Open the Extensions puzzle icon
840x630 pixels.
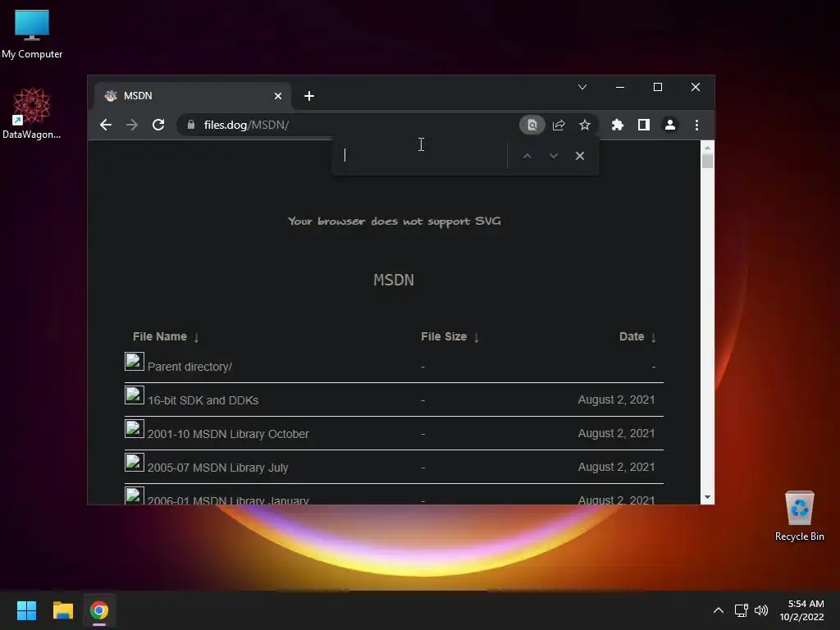point(618,125)
